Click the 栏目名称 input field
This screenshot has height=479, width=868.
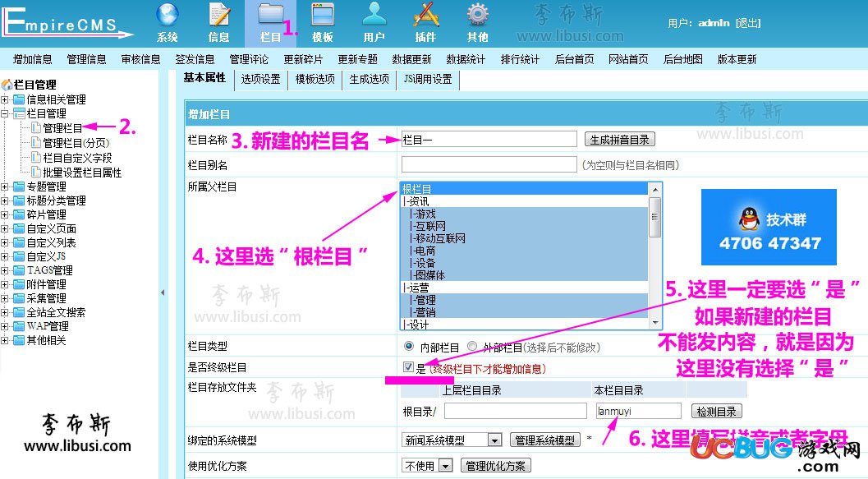tap(489, 140)
